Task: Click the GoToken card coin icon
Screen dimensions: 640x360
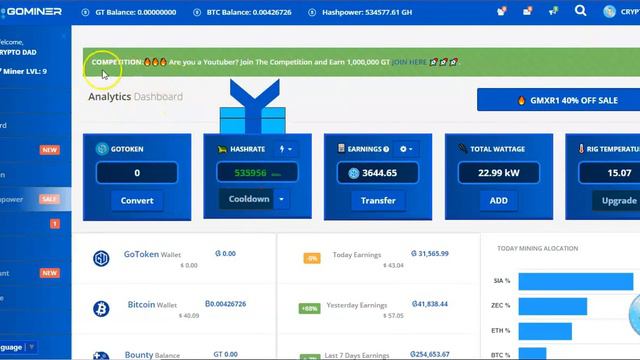Action: pyautogui.click(x=102, y=149)
